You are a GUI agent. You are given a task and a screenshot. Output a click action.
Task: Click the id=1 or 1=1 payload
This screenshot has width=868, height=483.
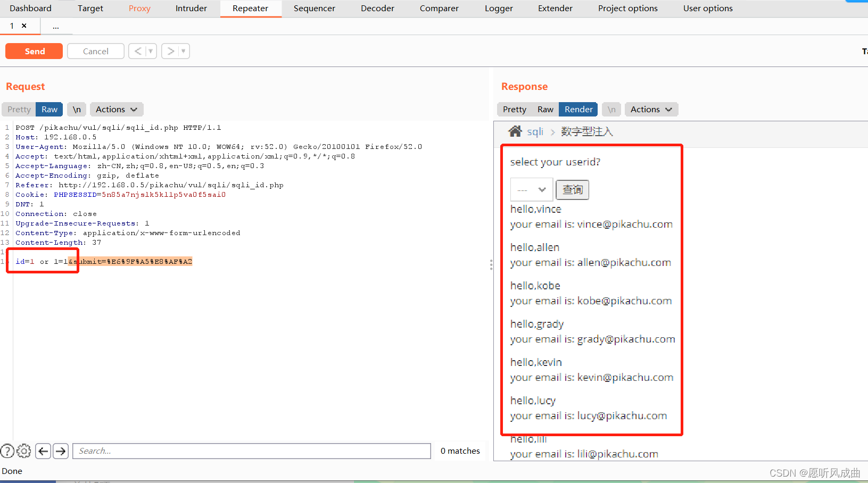pyautogui.click(x=42, y=261)
